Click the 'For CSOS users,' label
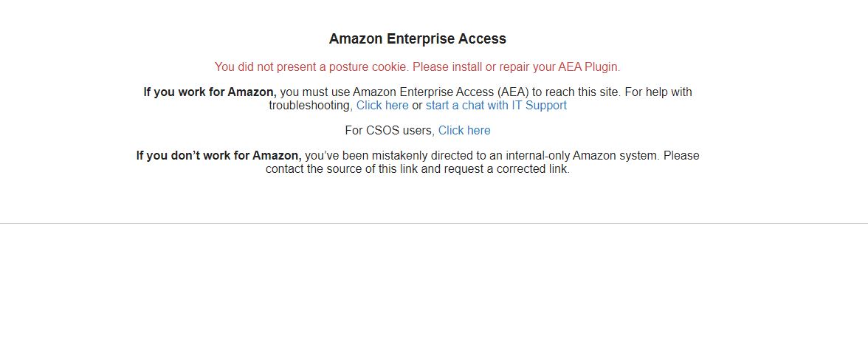Image resolution: width=868 pixels, height=345 pixels. [x=390, y=131]
